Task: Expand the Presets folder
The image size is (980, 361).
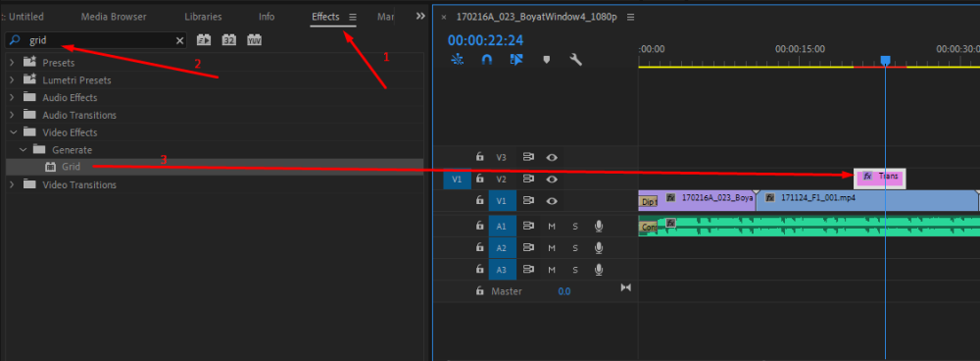Action: click(x=12, y=63)
